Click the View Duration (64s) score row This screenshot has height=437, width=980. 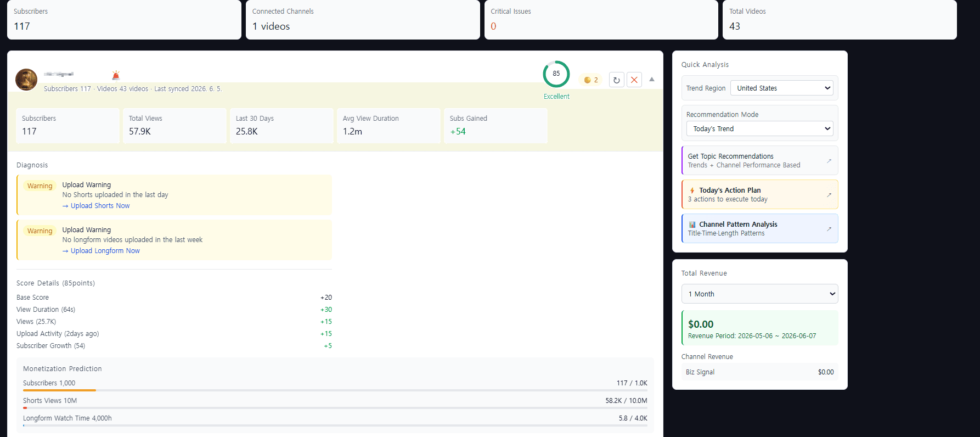click(x=174, y=310)
